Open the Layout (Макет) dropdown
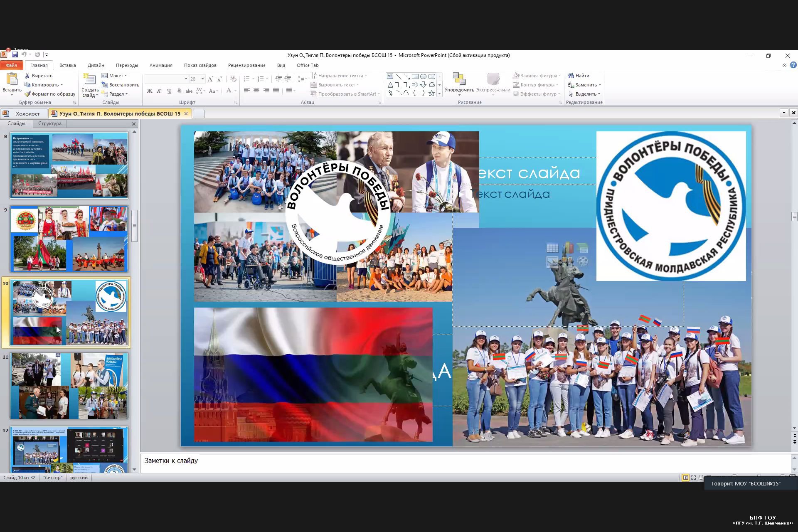This screenshot has width=798, height=532. tap(115, 76)
